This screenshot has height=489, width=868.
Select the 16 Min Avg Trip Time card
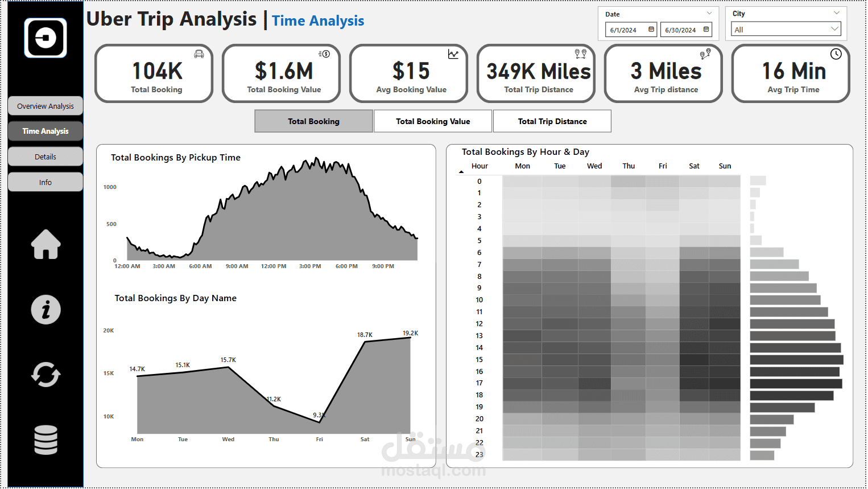[791, 74]
